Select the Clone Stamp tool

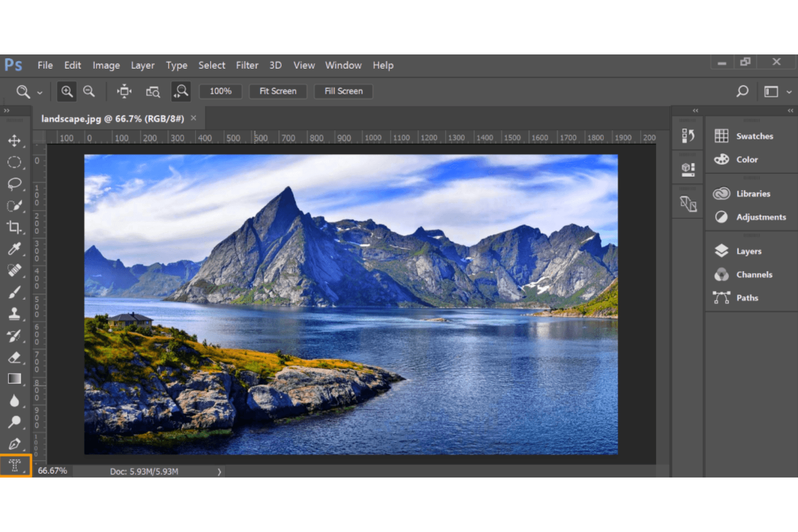click(x=15, y=314)
